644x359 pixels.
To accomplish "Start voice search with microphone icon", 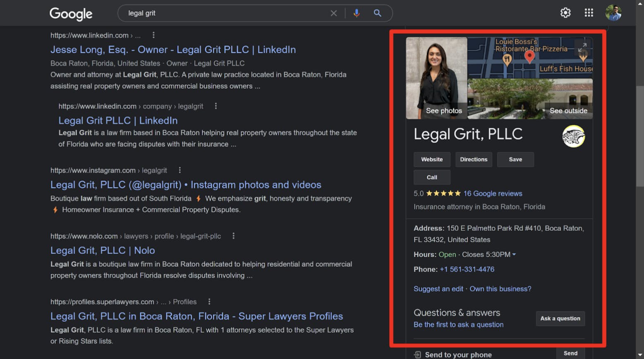I will [357, 13].
